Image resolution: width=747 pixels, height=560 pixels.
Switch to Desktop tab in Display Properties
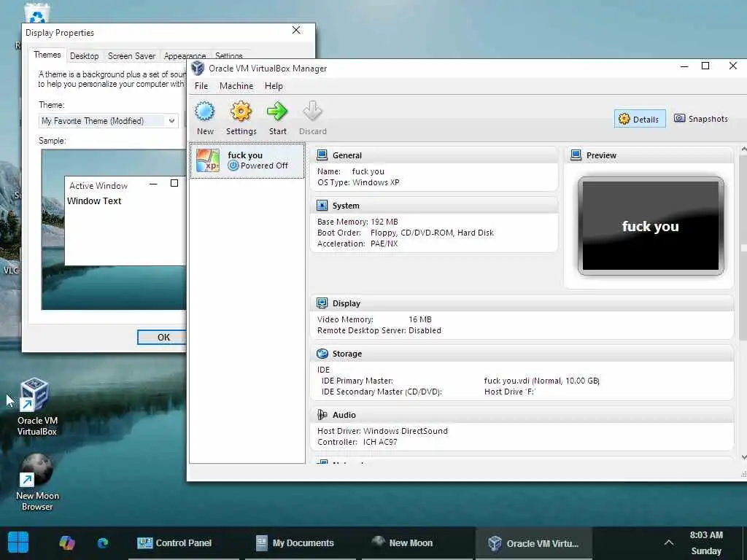85,56
